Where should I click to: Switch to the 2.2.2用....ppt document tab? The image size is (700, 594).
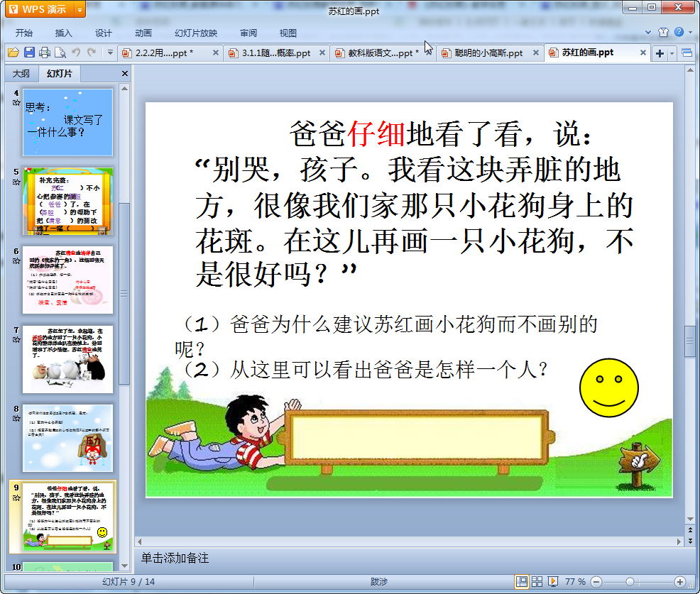(164, 53)
